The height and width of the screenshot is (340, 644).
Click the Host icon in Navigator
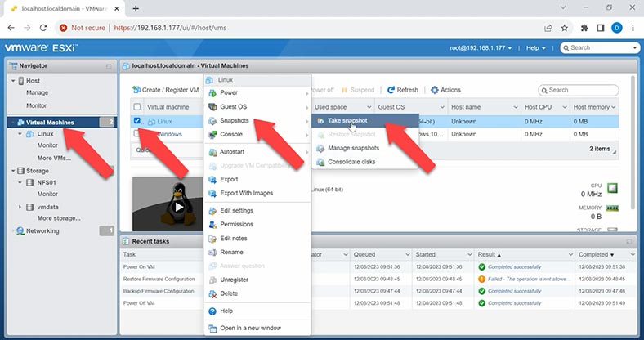(x=21, y=81)
